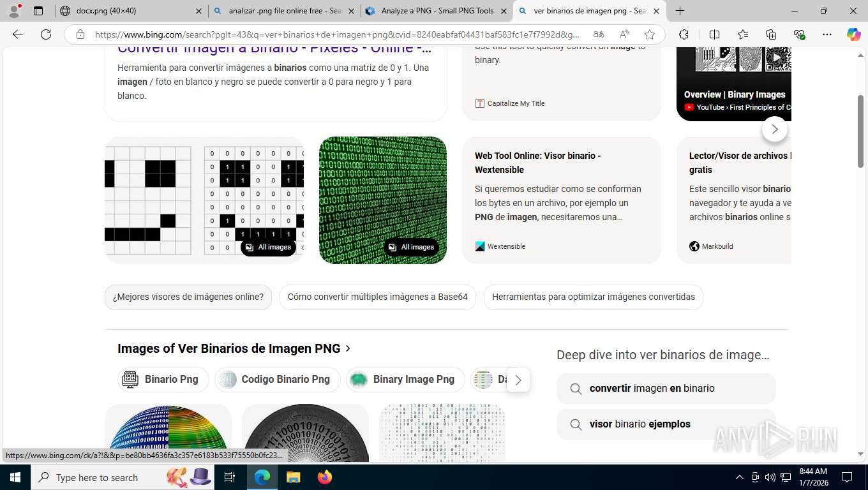Click All images on pixel grid thumbnail
Screen dimensions: 868x490
pos(268,247)
